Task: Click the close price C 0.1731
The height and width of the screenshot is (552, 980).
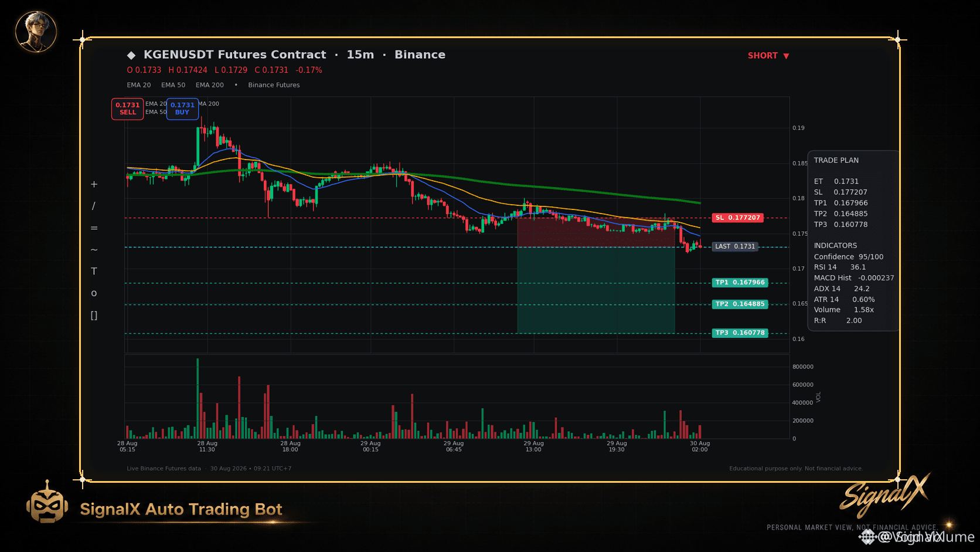Action: point(271,70)
